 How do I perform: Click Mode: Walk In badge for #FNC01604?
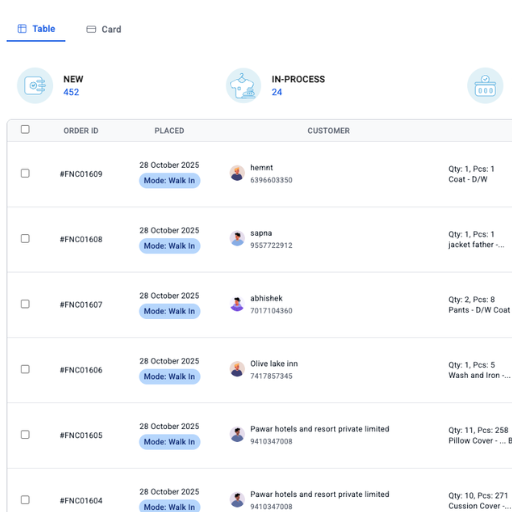(169, 506)
